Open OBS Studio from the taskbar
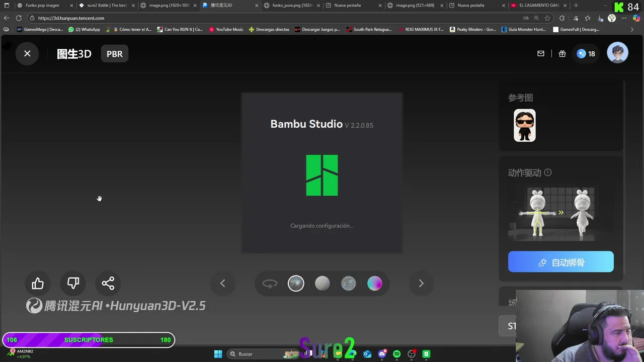 coord(412,354)
